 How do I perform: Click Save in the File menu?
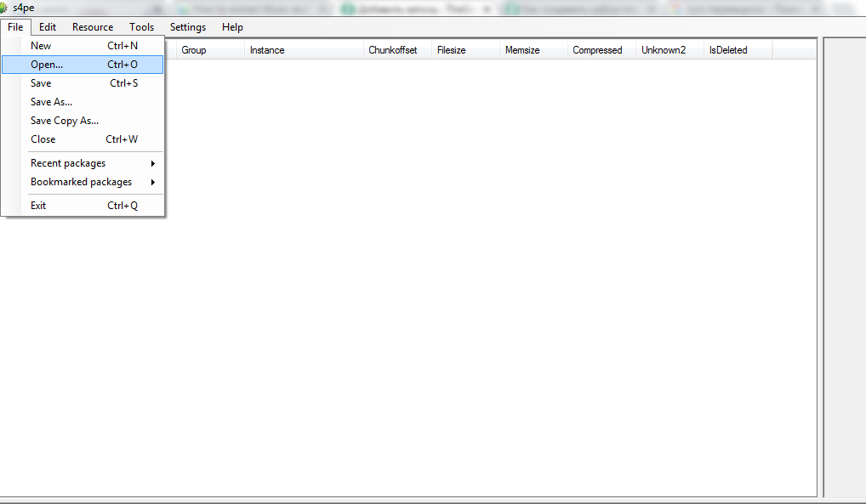click(41, 83)
